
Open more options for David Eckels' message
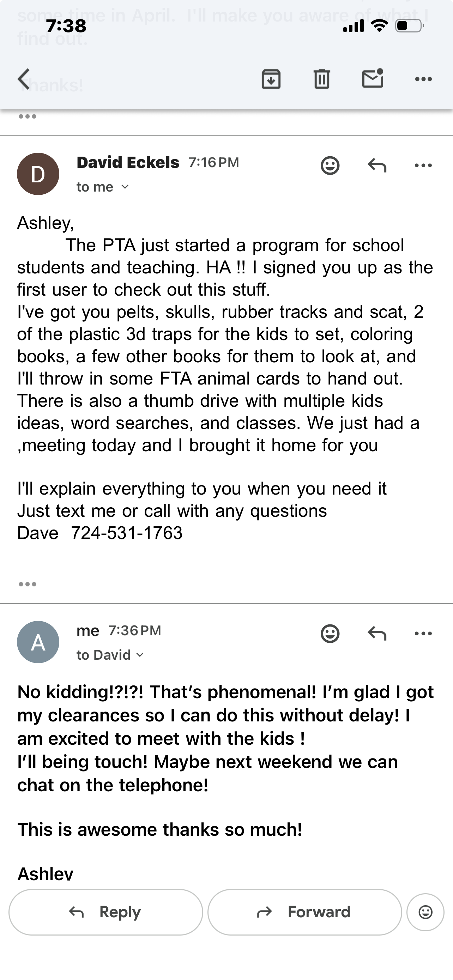point(423,165)
